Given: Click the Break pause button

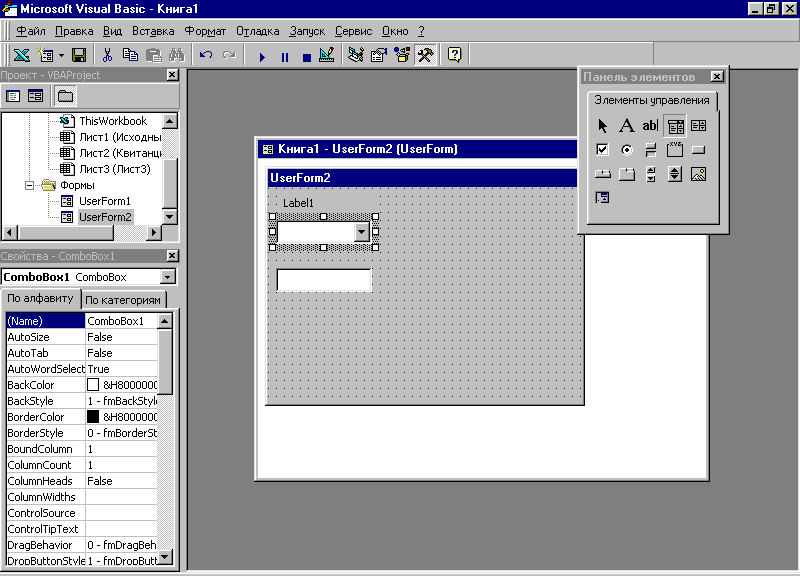Looking at the screenshot, I should 285,57.
